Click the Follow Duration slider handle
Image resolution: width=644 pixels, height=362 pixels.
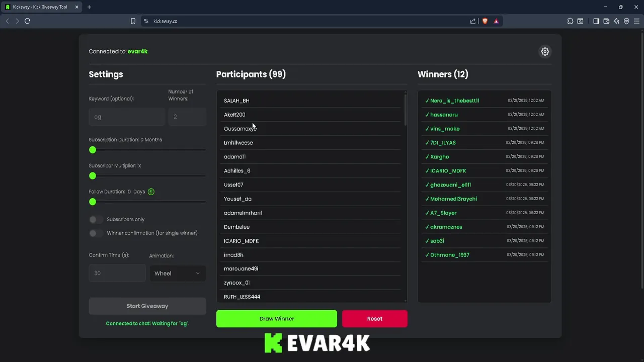click(x=93, y=202)
